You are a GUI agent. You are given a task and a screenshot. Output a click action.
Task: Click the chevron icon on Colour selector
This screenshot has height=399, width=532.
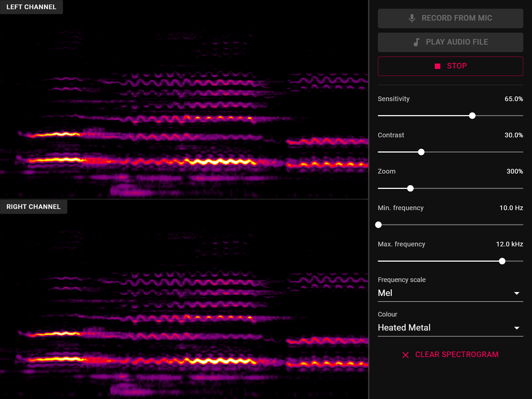pos(517,328)
